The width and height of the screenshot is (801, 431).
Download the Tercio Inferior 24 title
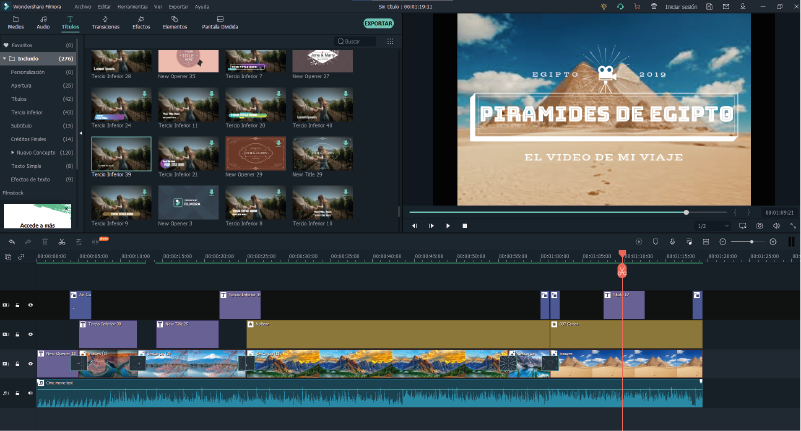coord(145,94)
